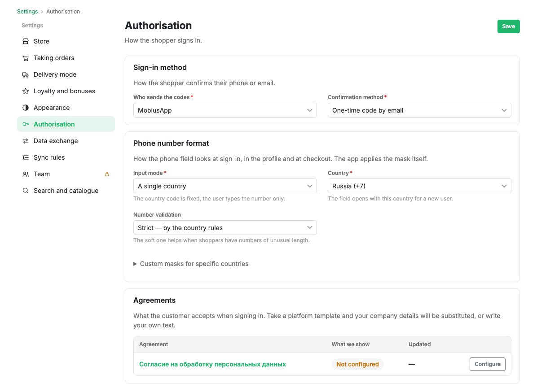
Task: Click the Authorisation breadcrumb text
Action: point(63,12)
